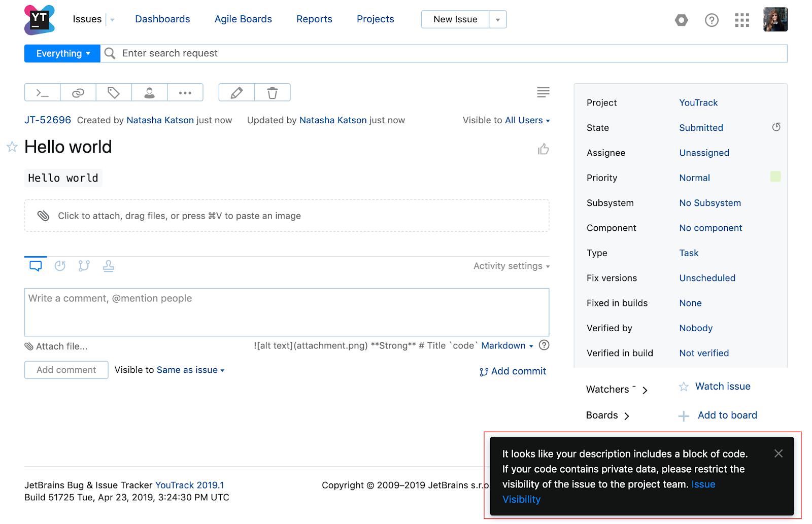Screen dimensions: 812x524
Task: Click the plus icon for Add to board
Action: [684, 416]
